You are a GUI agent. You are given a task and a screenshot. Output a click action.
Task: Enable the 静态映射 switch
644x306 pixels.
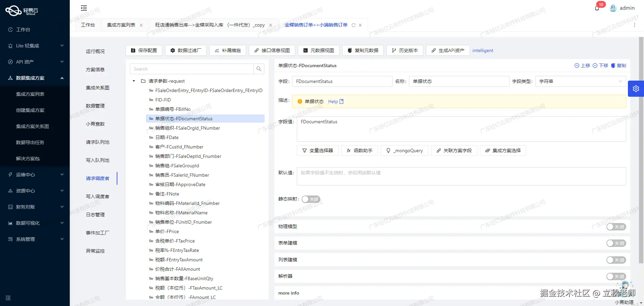tap(311, 199)
